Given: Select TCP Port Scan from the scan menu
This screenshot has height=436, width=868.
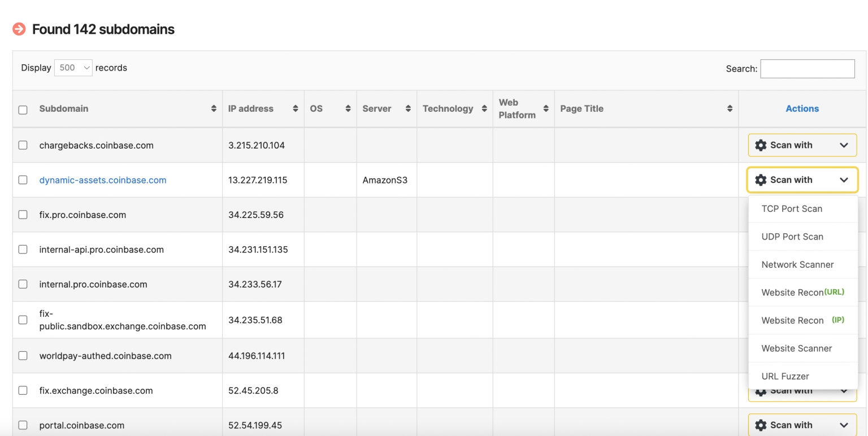Looking at the screenshot, I should click(792, 208).
